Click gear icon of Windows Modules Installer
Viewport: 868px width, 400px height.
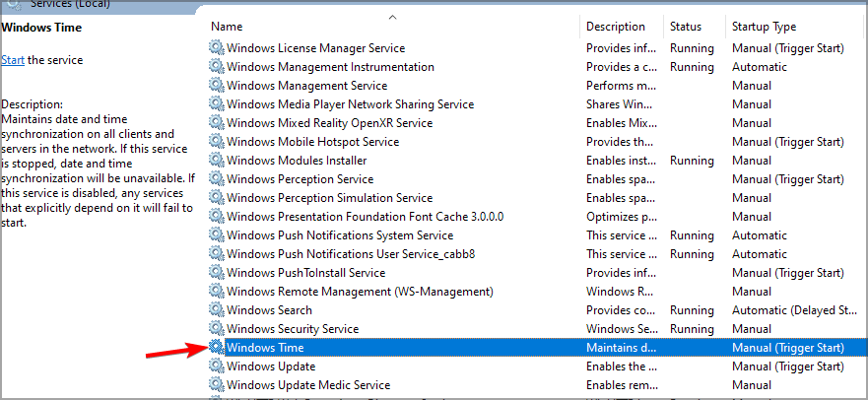[x=216, y=161]
